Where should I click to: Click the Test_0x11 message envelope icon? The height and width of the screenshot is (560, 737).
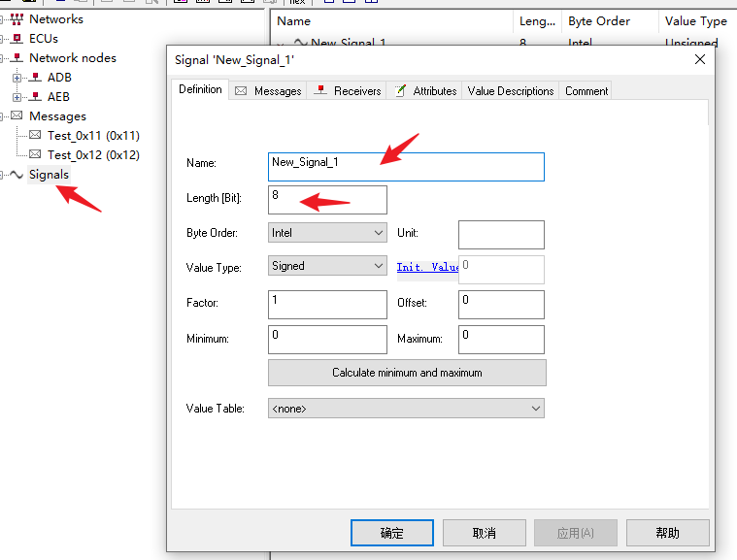35,135
